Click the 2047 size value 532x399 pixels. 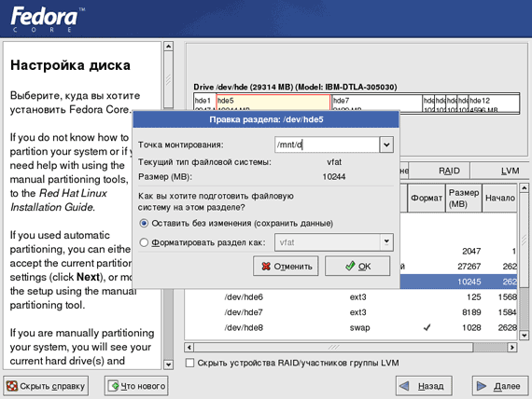pos(471,251)
